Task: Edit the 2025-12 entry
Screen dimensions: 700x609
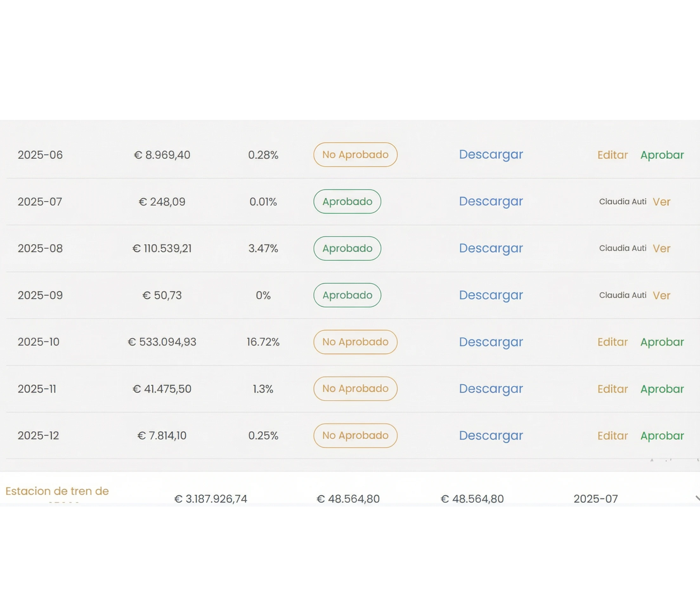Action: point(612,436)
